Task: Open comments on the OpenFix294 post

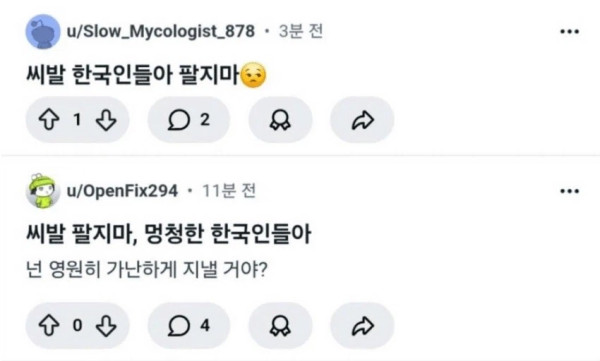Action: (x=189, y=326)
